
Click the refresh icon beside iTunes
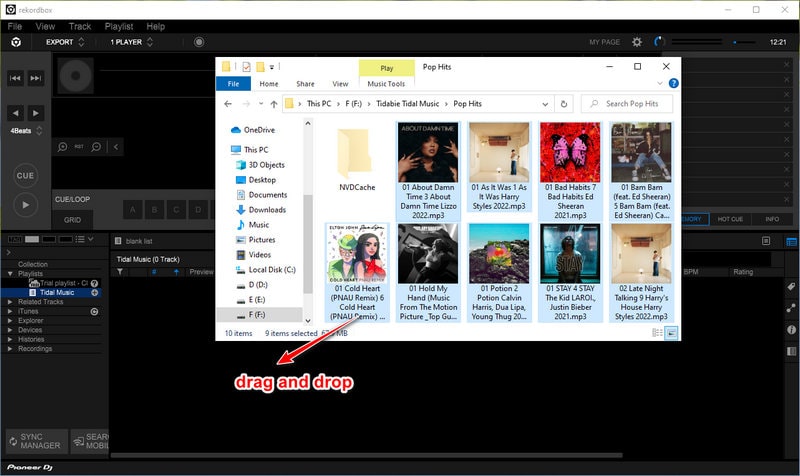(94, 312)
